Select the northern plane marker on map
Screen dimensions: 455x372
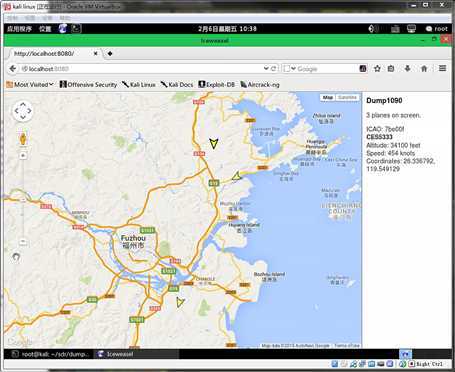pyautogui.click(x=214, y=143)
